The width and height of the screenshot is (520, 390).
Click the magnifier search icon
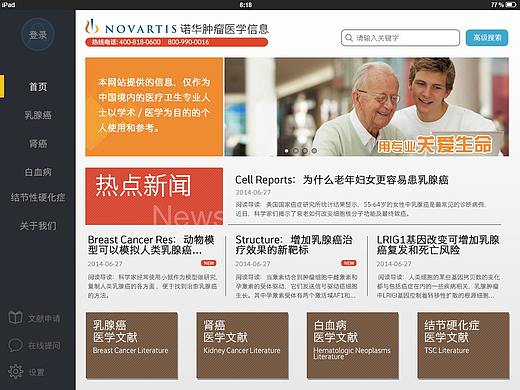pos(349,38)
